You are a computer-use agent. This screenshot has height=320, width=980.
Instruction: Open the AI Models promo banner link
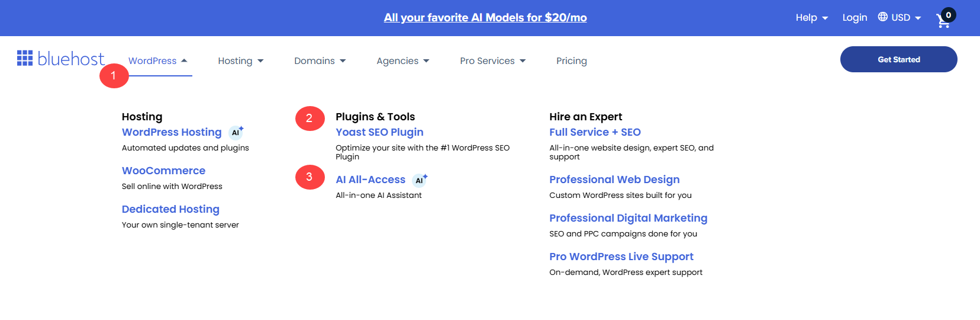click(x=485, y=18)
